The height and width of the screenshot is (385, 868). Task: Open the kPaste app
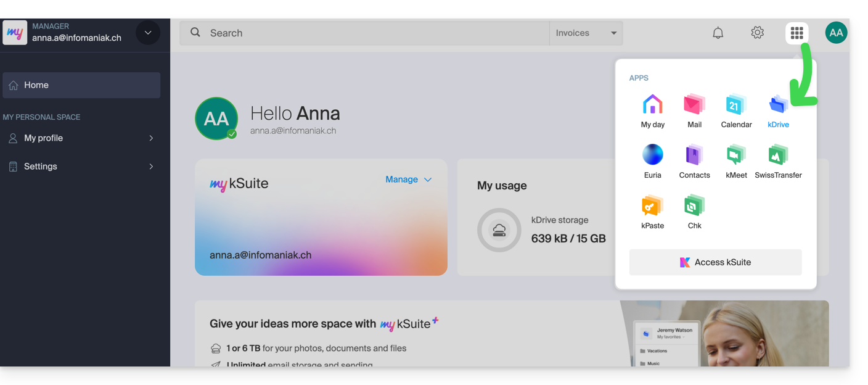pos(652,206)
